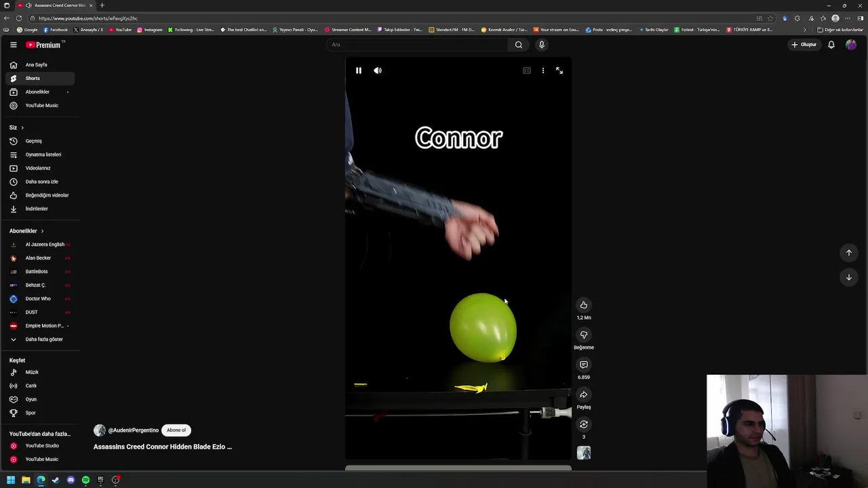This screenshot has height=488, width=868.
Task: Open @AudenirPergentino channel link
Action: point(133,430)
